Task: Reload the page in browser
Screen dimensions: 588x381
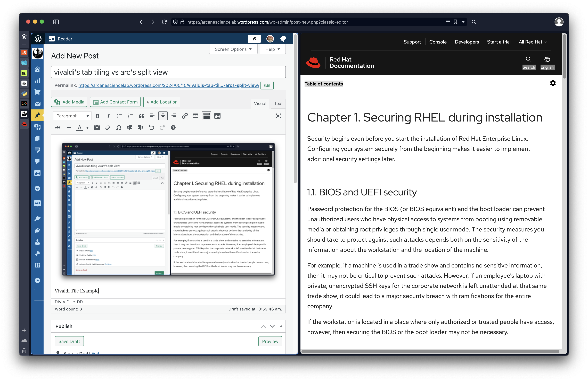Action: point(164,22)
